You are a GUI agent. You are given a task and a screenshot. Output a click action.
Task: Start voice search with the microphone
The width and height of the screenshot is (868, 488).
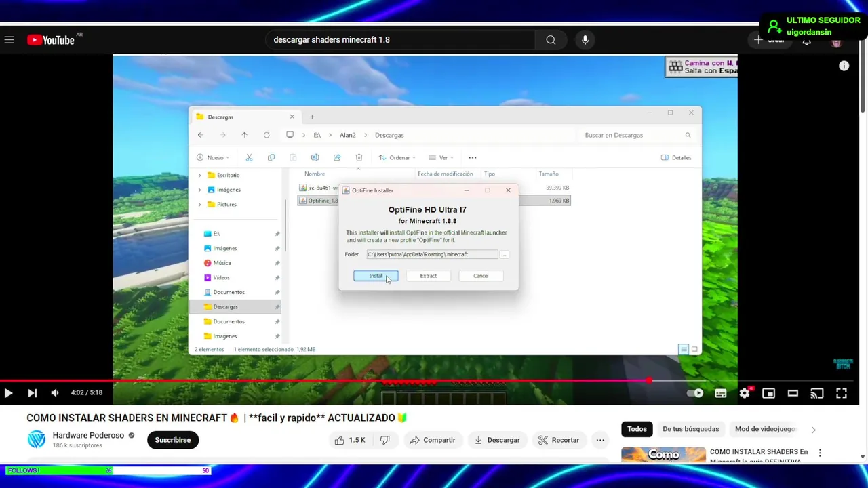(x=585, y=40)
